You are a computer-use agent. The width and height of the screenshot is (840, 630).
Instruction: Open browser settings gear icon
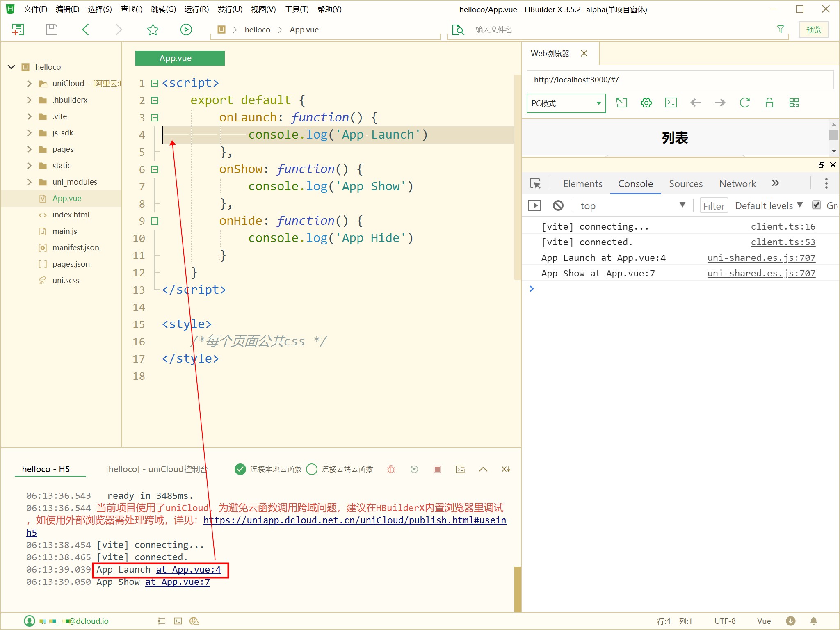[646, 103]
